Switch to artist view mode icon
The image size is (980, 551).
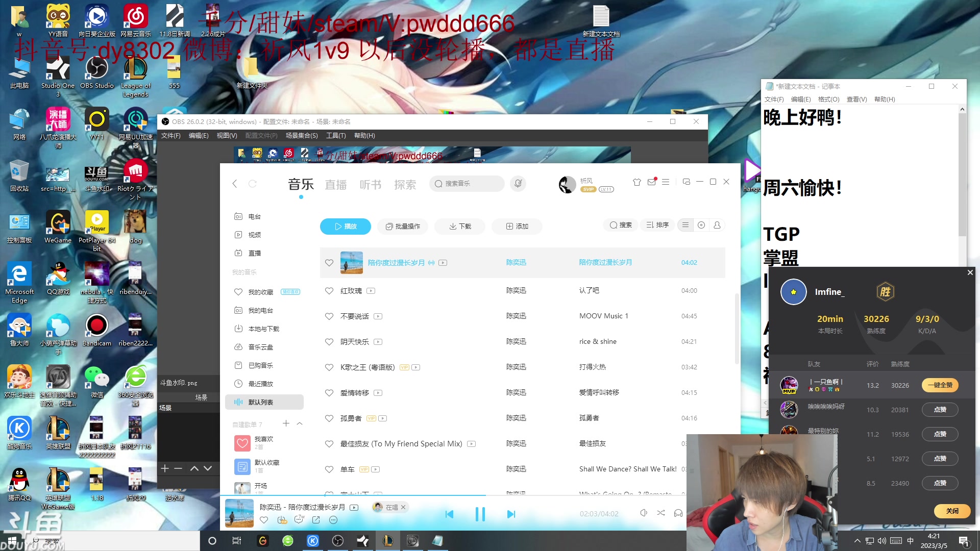tap(717, 225)
